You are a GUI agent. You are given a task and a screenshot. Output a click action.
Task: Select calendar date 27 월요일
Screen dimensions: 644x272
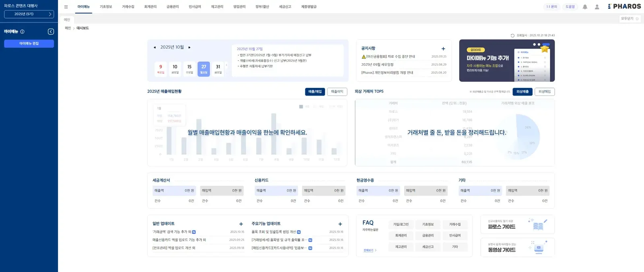point(204,69)
